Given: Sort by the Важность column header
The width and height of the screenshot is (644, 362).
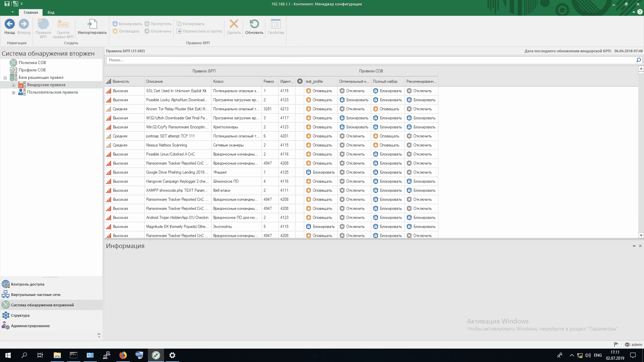Looking at the screenshot, I should point(121,81).
